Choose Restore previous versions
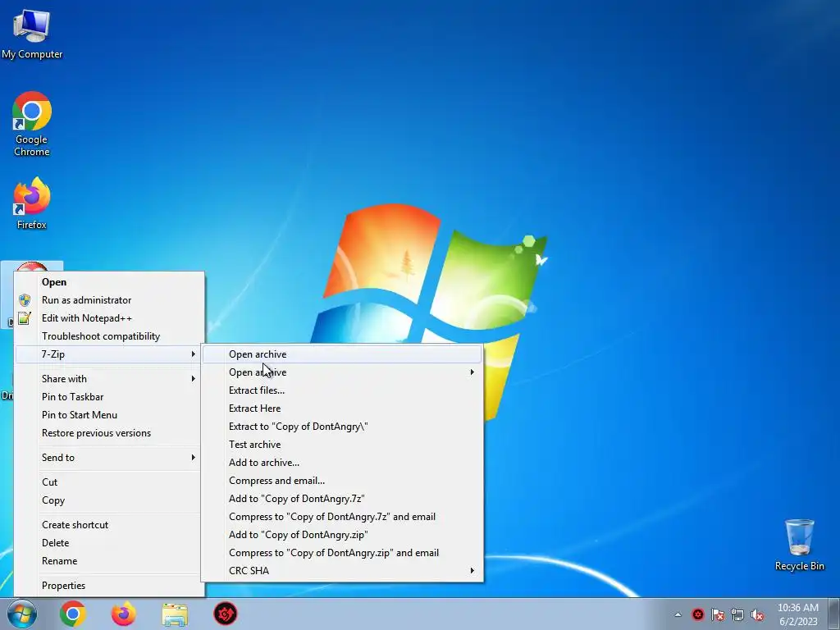This screenshot has width=840, height=630. [x=109, y=433]
